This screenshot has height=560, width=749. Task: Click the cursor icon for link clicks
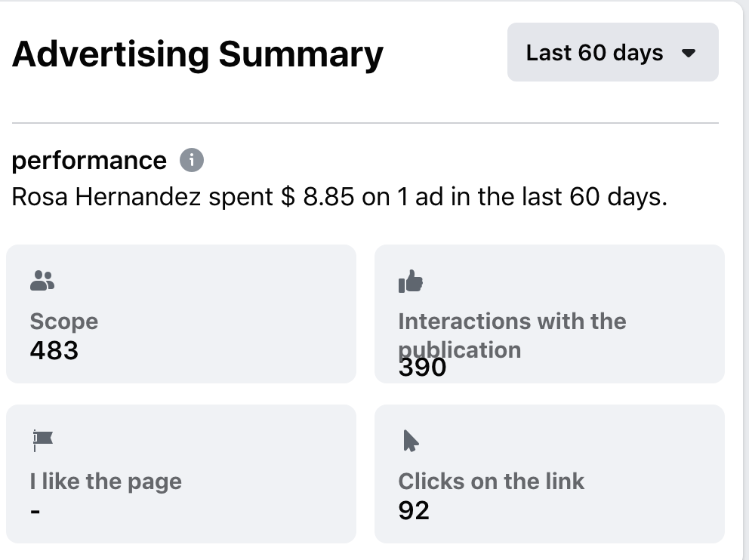411,441
